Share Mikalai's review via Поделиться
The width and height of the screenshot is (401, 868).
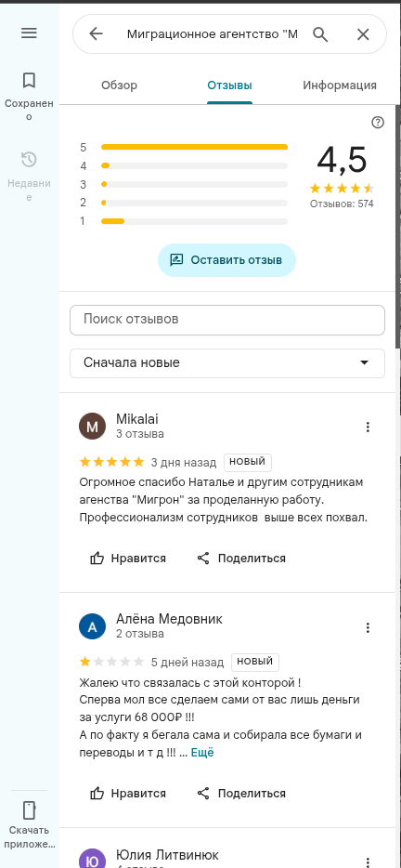point(241,558)
